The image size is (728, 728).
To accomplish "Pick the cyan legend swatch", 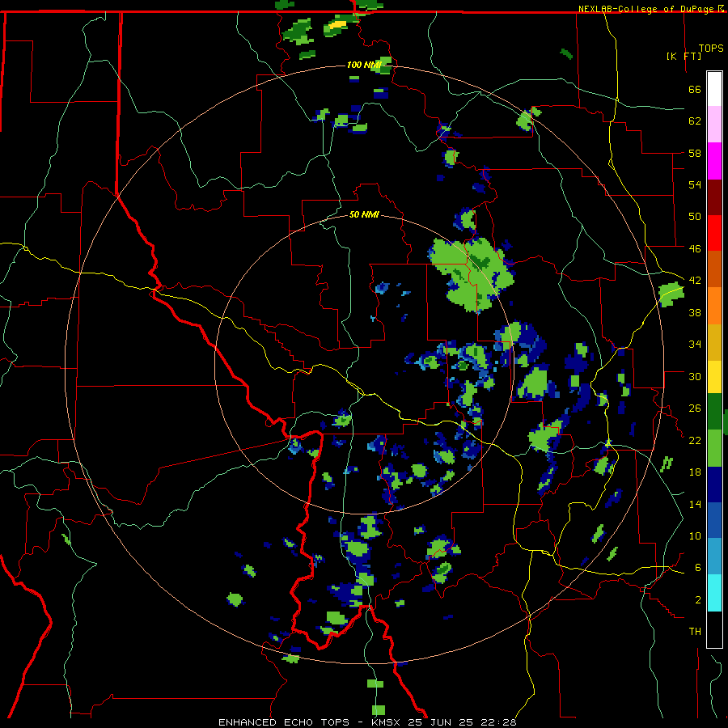I will 714,593.
